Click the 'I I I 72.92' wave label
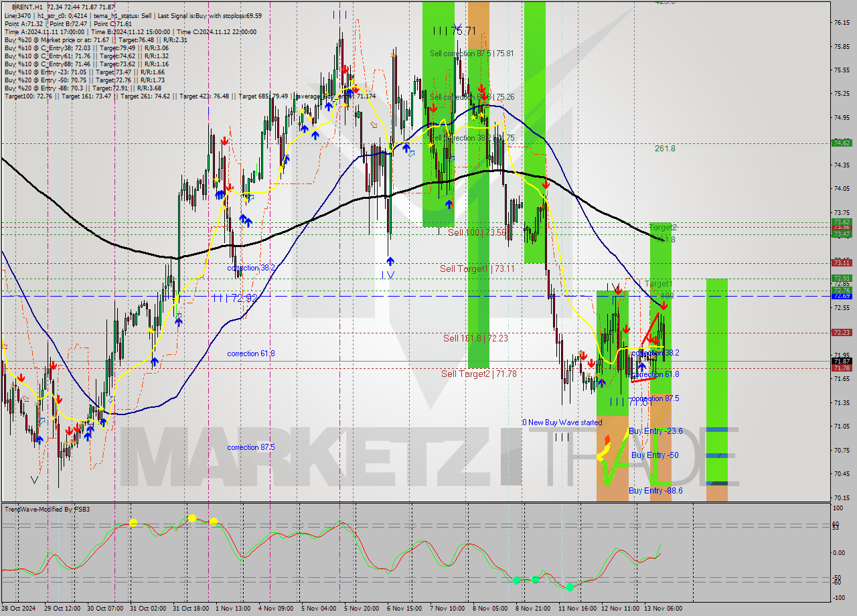Viewport: 857px width, 616px height. (x=235, y=298)
